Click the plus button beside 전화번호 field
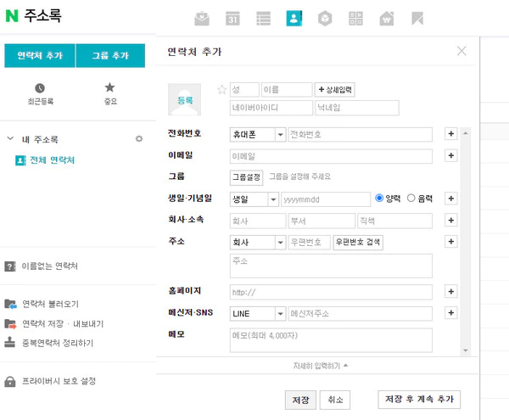 [x=450, y=134]
